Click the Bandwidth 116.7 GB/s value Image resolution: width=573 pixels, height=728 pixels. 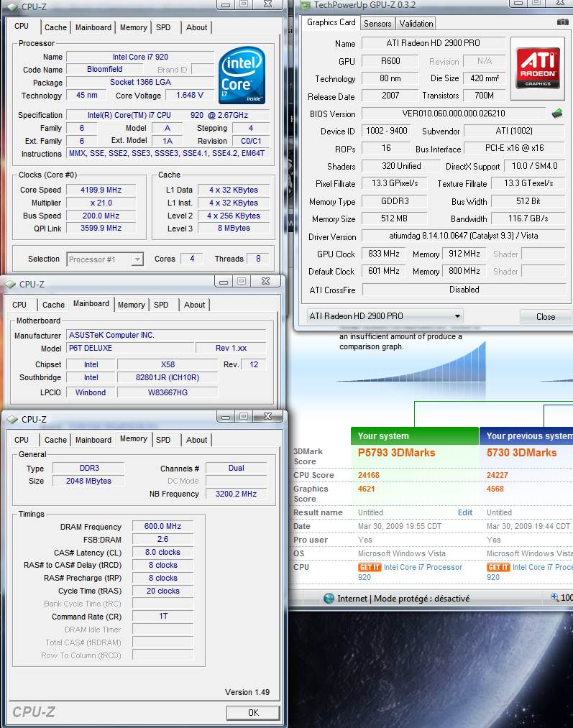[528, 218]
